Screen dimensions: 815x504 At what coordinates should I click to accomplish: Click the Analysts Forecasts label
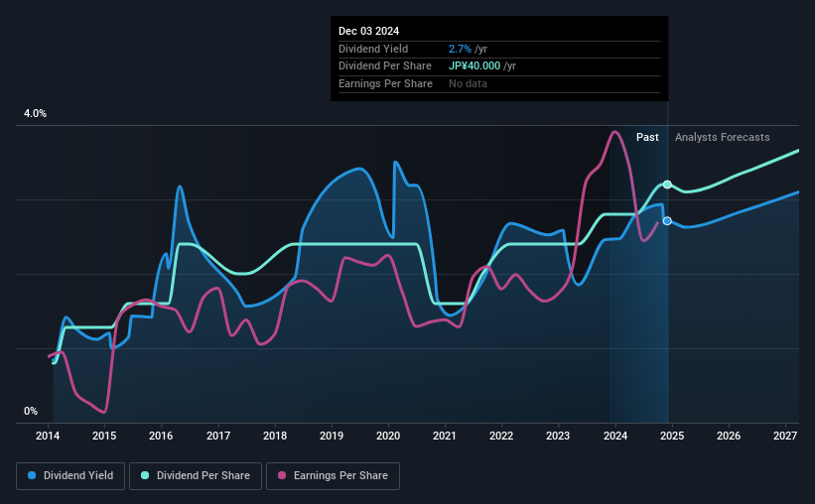pyautogui.click(x=722, y=137)
